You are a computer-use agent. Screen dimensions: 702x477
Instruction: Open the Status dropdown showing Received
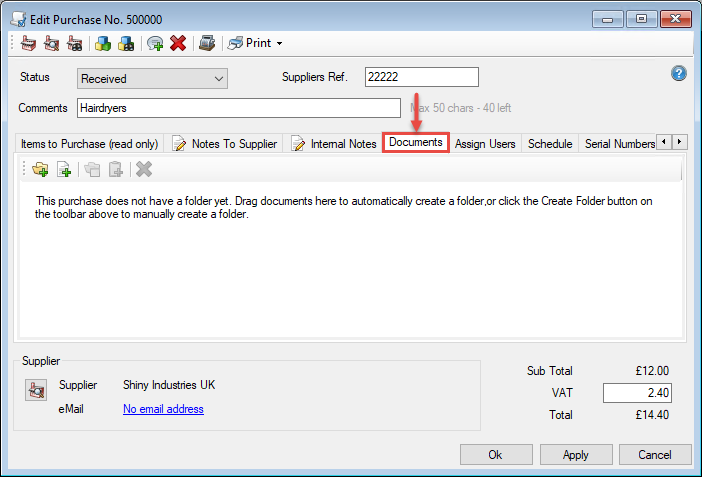pos(152,78)
